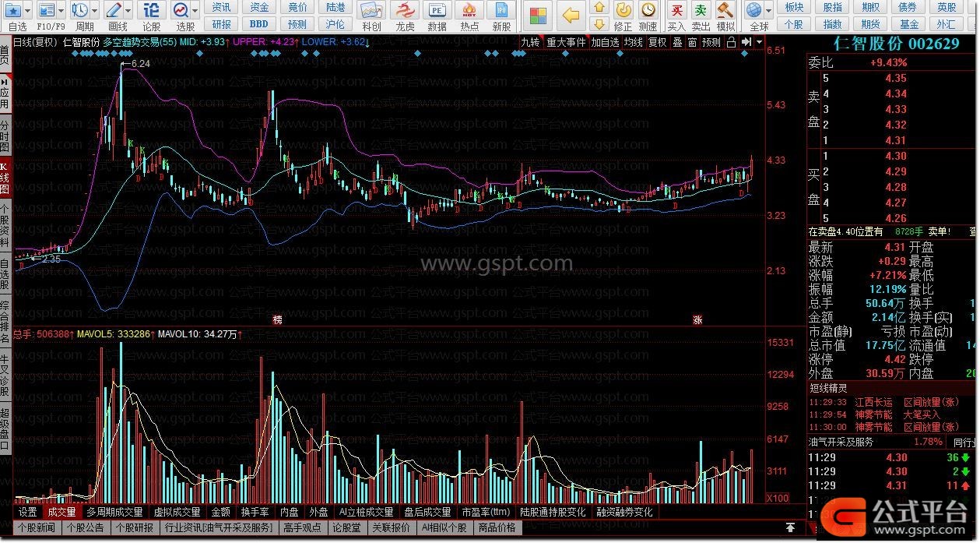Click the 研报 research reports button
Screen dimensions: 980x543
tap(221, 24)
